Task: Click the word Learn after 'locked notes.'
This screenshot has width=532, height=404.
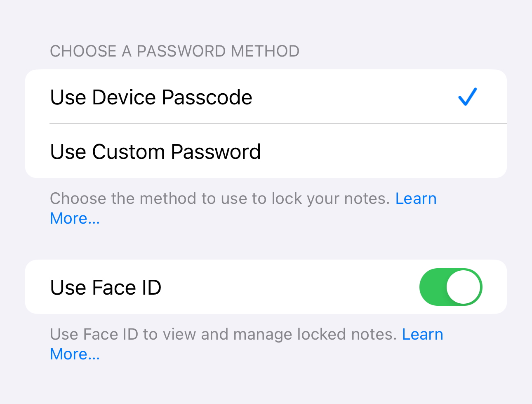Action: (x=422, y=335)
